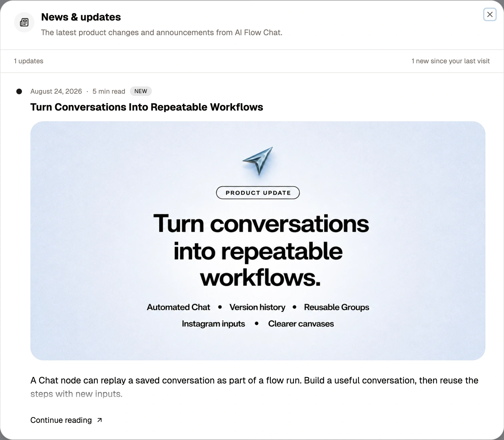This screenshot has height=440, width=504.
Task: Click the 1 updates counter label
Action: 29,61
